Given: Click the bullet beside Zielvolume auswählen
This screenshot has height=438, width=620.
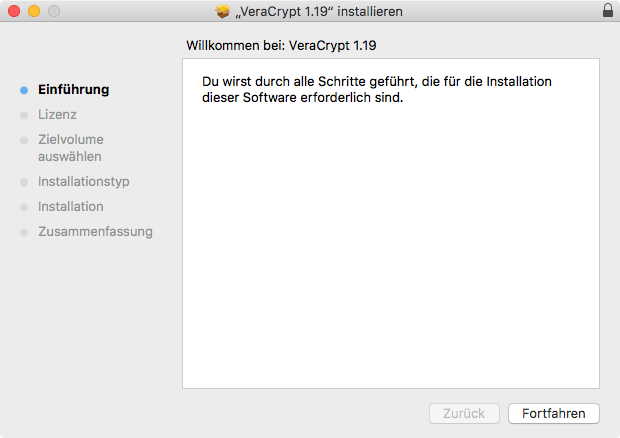Looking at the screenshot, I should pos(24,140).
